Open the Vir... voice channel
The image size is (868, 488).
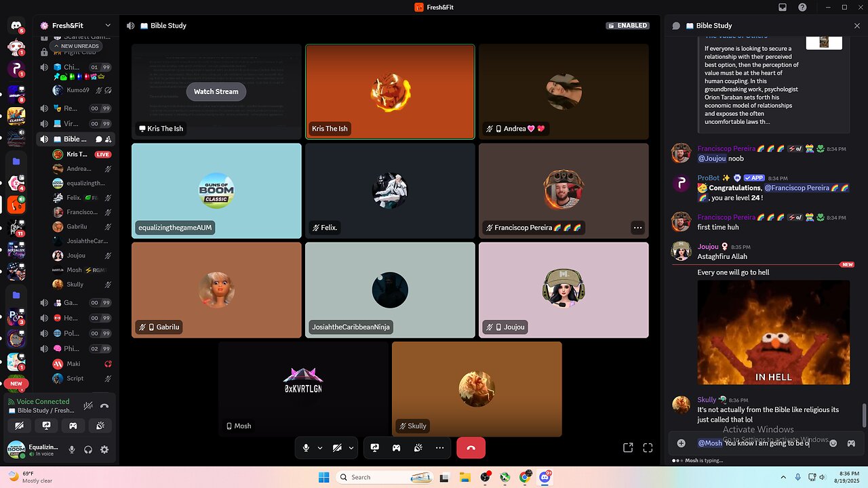(x=75, y=124)
